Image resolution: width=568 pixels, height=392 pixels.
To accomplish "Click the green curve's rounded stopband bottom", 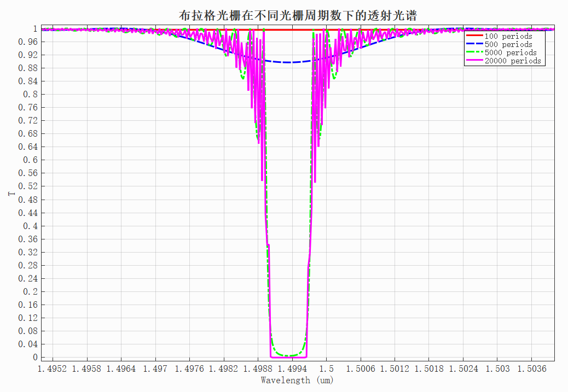I will tap(288, 355).
